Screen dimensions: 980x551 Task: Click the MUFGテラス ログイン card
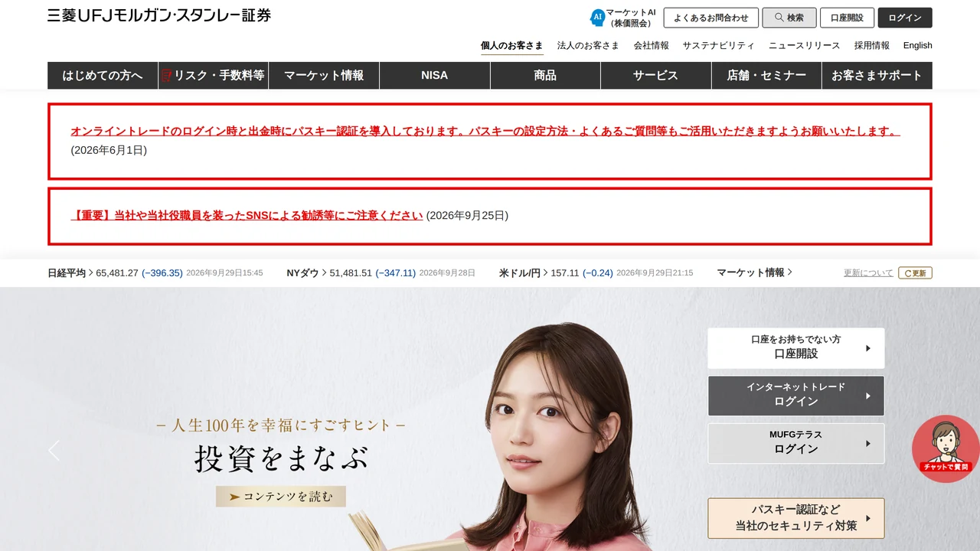[796, 443]
